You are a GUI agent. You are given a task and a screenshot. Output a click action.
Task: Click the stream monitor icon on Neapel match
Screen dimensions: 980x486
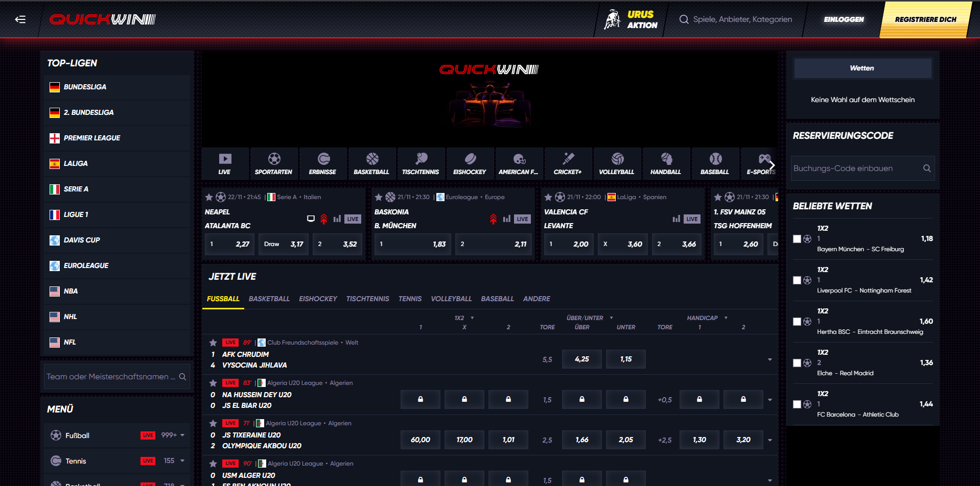[x=311, y=218]
